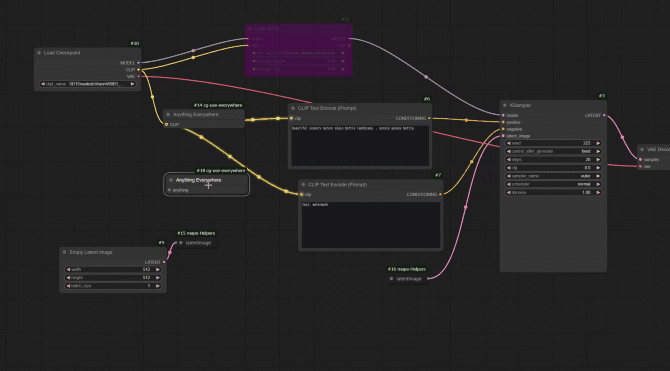Click the CONDITIONING output port on CLIP Text Encode #7
The height and width of the screenshot is (371, 670).
coord(440,194)
